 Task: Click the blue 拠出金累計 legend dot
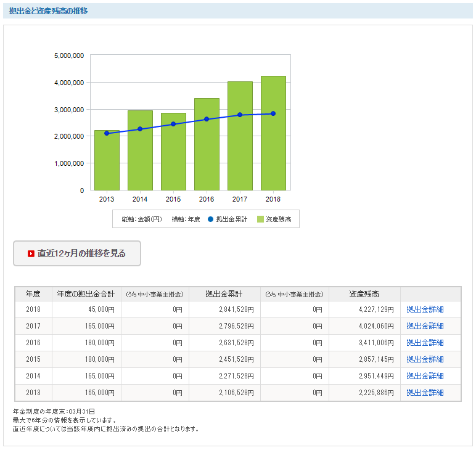point(210,219)
